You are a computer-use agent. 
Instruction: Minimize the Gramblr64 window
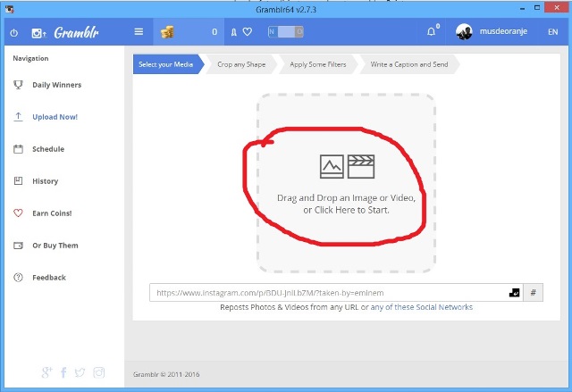point(523,8)
